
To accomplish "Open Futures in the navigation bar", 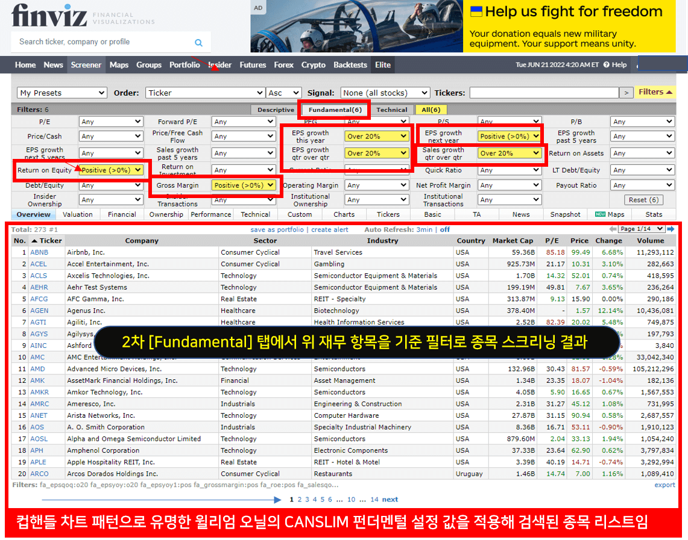I will 253,65.
